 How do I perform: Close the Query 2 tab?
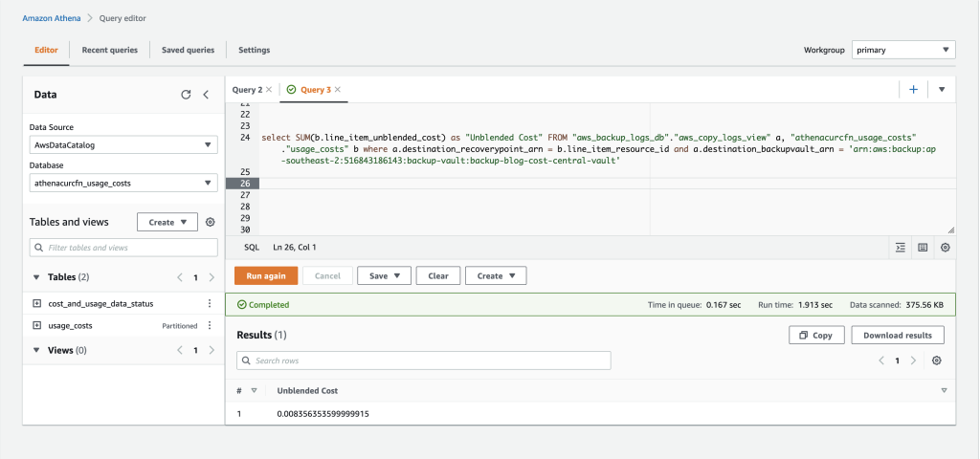[x=269, y=89]
